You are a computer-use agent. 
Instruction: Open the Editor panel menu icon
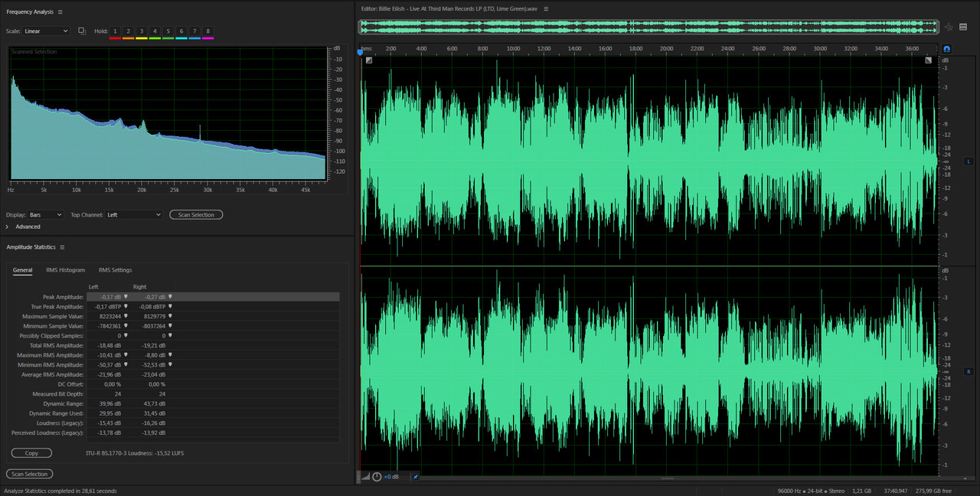[x=546, y=8]
